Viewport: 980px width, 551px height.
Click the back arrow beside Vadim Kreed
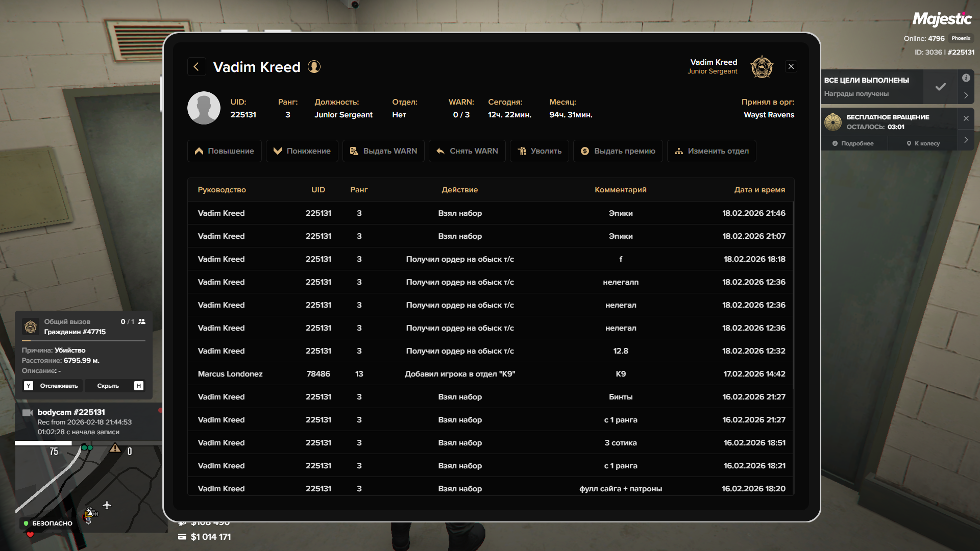coord(197,67)
